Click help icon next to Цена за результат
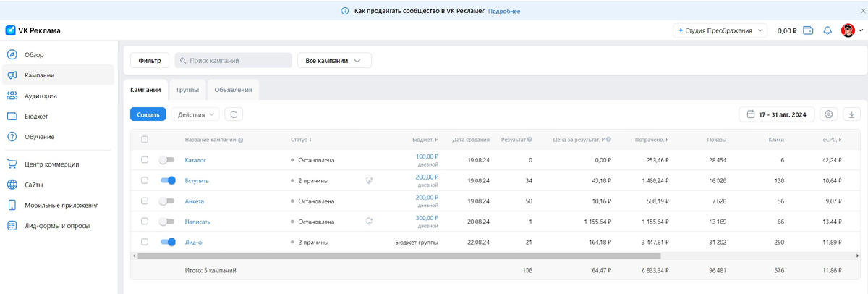The height and width of the screenshot is (294, 868). pyautogui.click(x=609, y=140)
